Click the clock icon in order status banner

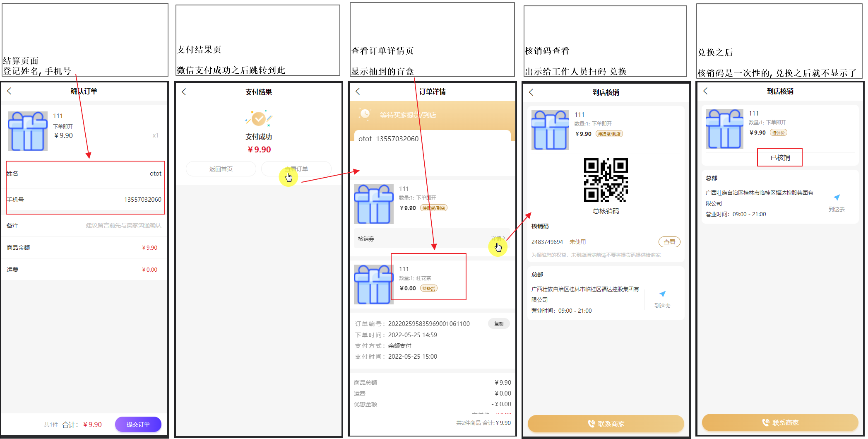click(x=365, y=114)
